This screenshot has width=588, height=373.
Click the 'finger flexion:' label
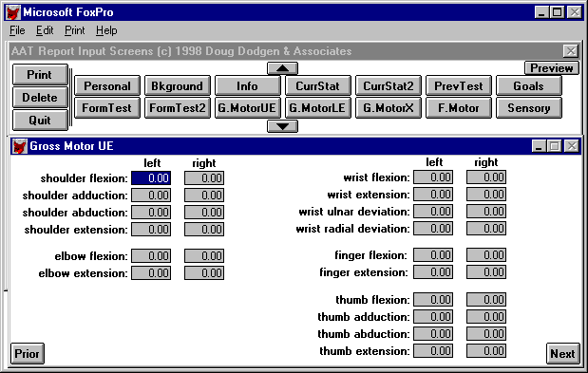point(370,255)
